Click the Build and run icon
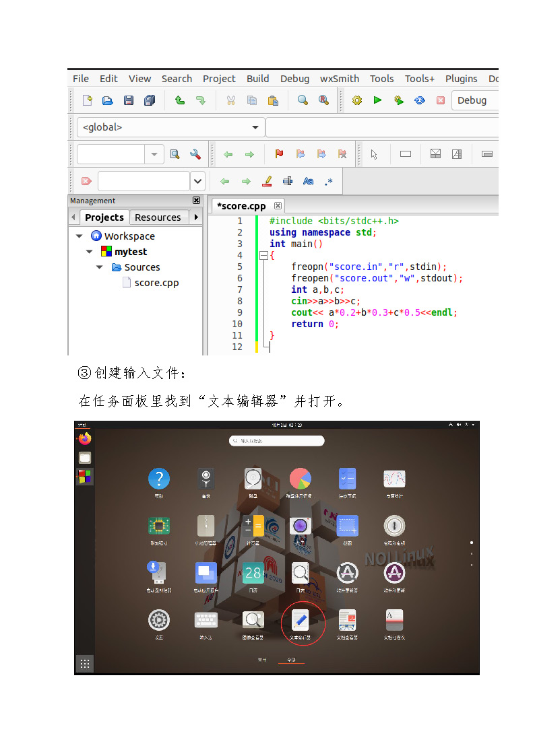The height and width of the screenshot is (756, 535). (x=398, y=100)
